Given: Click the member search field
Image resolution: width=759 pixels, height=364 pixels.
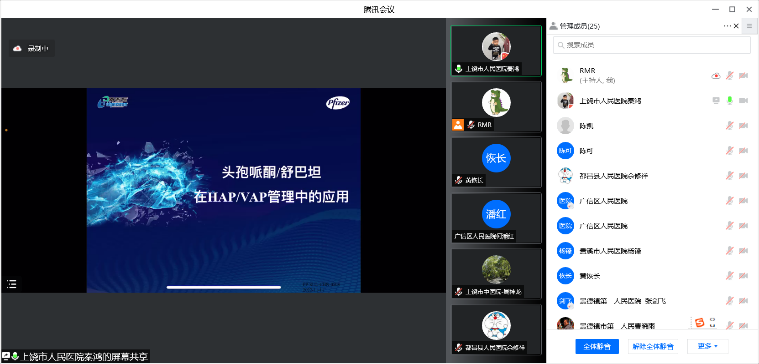Looking at the screenshot, I should pyautogui.click(x=652, y=45).
